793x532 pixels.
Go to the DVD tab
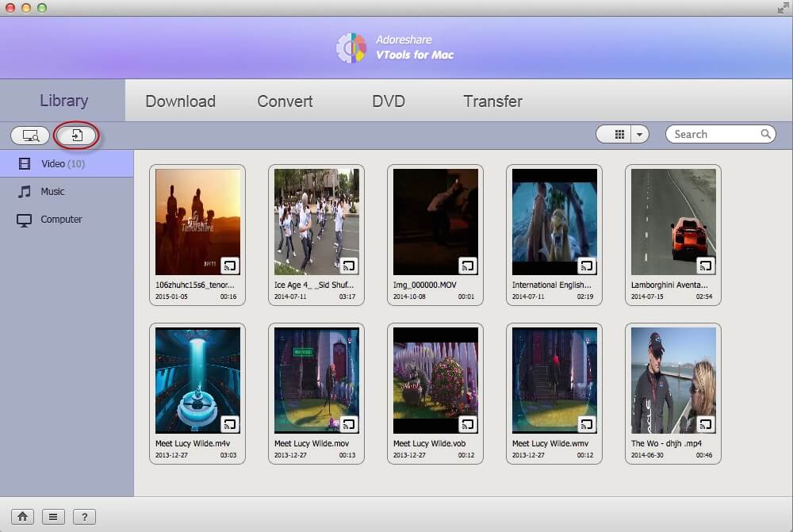(389, 101)
